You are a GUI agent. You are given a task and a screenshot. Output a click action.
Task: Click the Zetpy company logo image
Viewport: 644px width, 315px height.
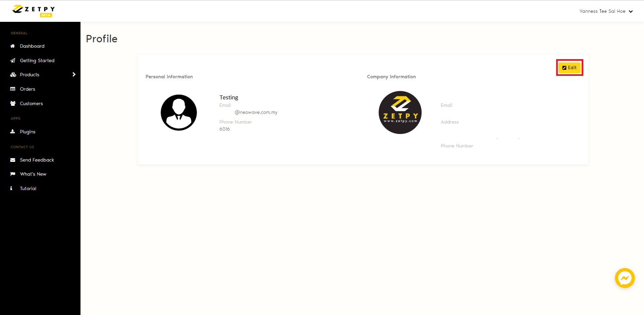tap(400, 113)
